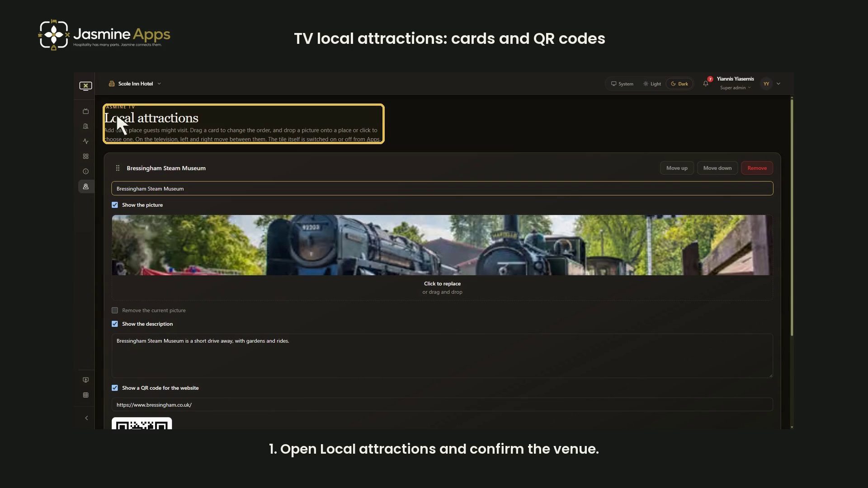Open the info circle icon in sidebar
Screen dimensions: 868x488
[x=85, y=171]
